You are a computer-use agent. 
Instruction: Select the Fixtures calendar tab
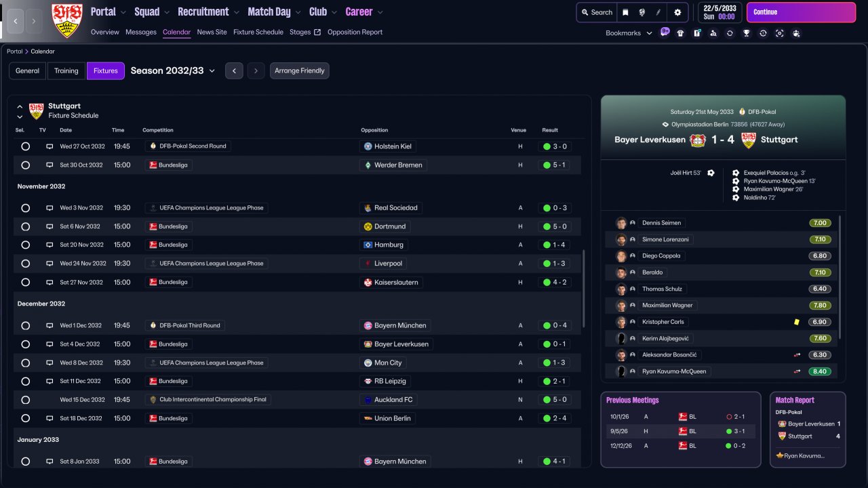(106, 70)
